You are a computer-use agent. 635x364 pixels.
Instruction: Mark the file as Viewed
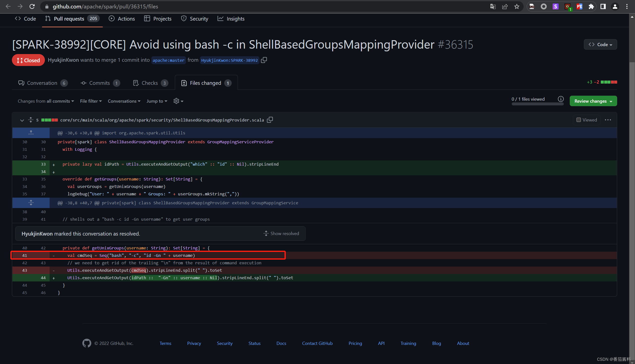(578, 120)
